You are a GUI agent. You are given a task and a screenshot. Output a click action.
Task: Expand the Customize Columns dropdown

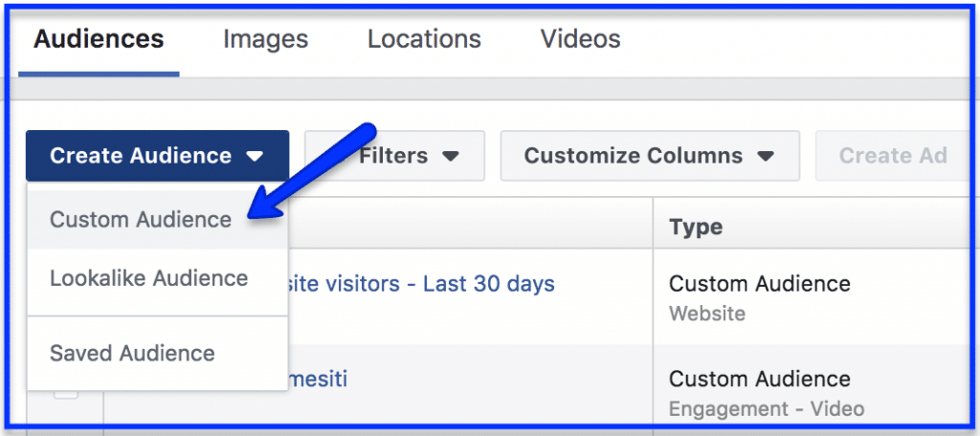(x=650, y=156)
